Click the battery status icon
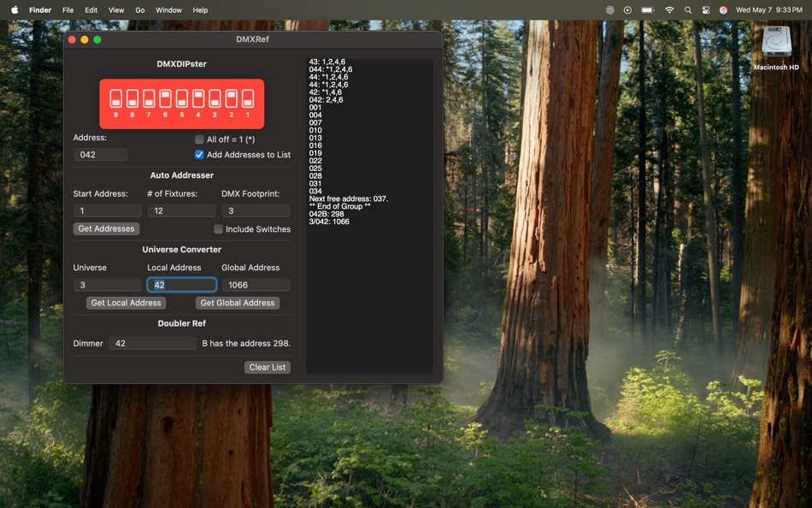Viewport: 812px width, 508px height. point(647,10)
